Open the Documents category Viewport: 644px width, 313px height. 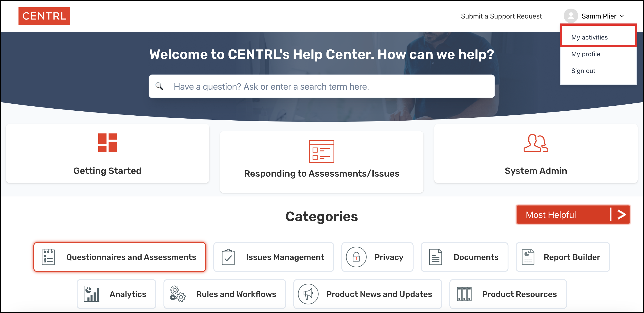[465, 257]
